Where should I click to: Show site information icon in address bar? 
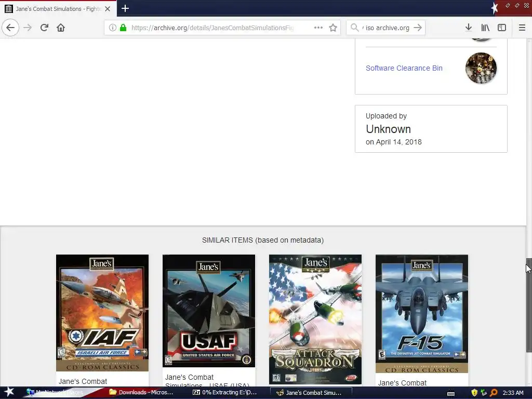pyautogui.click(x=112, y=28)
